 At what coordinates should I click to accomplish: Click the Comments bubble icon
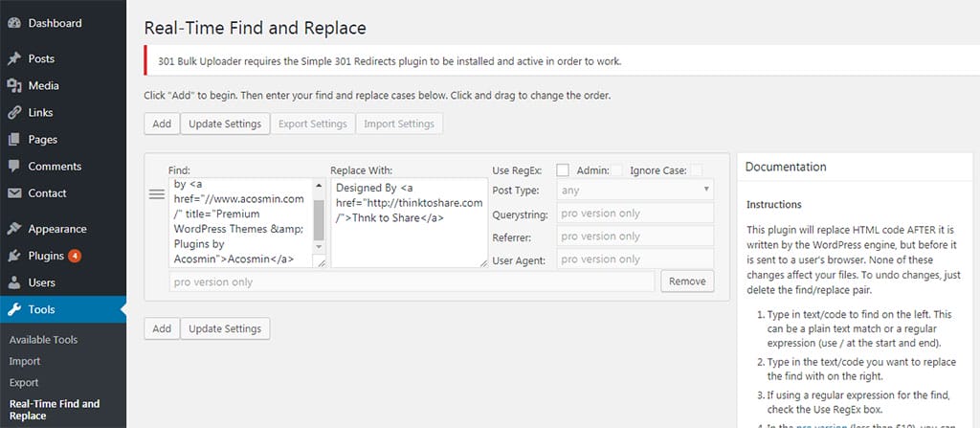tap(14, 167)
